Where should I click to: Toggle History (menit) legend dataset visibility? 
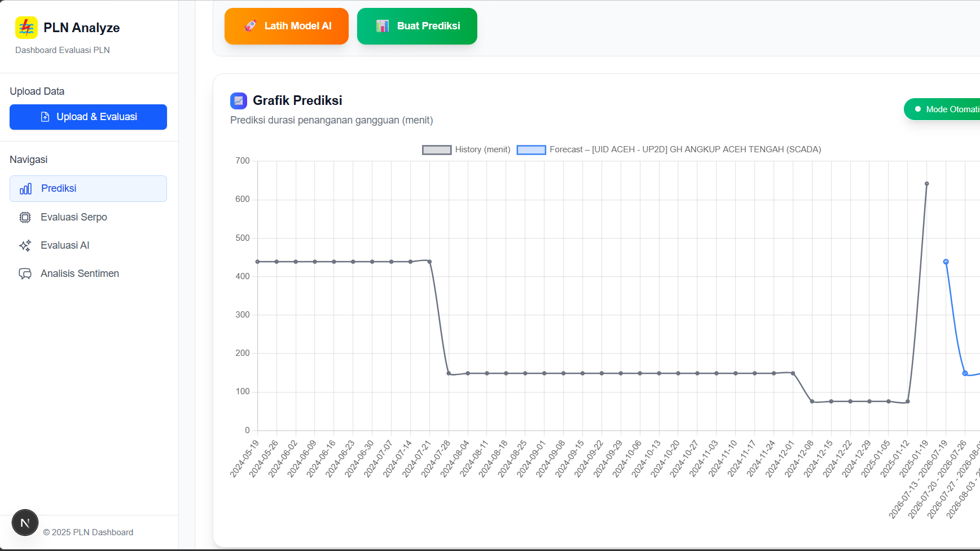pyautogui.click(x=466, y=149)
